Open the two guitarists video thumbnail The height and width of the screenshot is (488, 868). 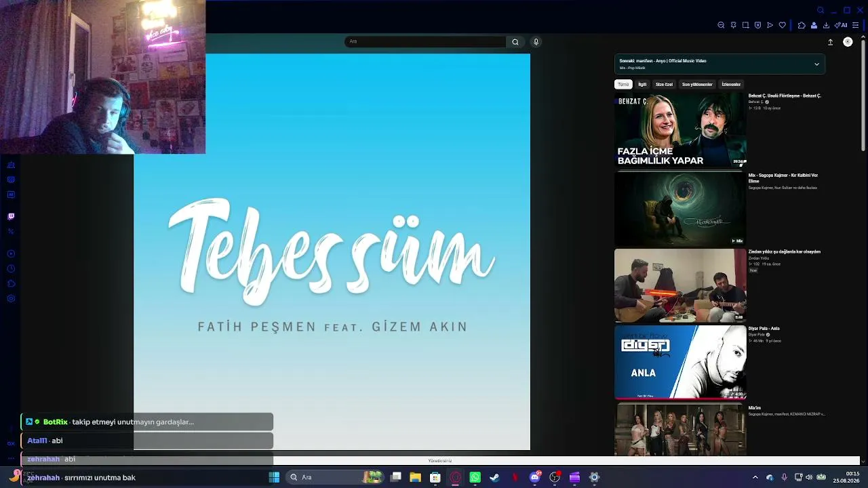(680, 285)
